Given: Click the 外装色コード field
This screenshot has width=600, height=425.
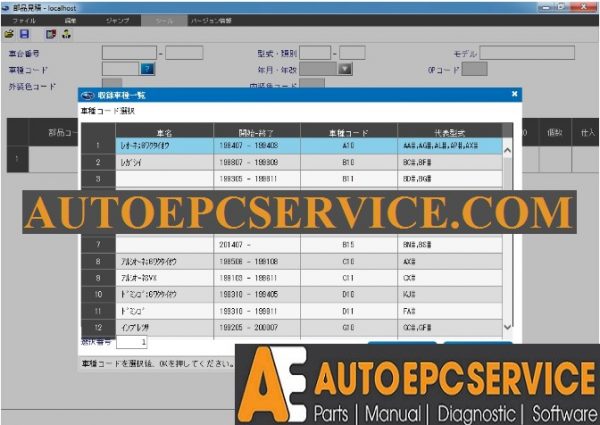Looking at the screenshot, I should 112,83.
